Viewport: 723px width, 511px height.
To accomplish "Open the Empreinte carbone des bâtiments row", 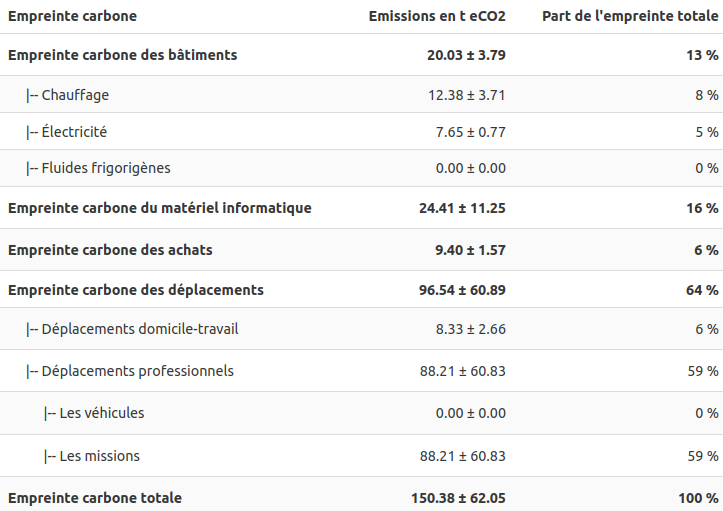I will (x=362, y=55).
